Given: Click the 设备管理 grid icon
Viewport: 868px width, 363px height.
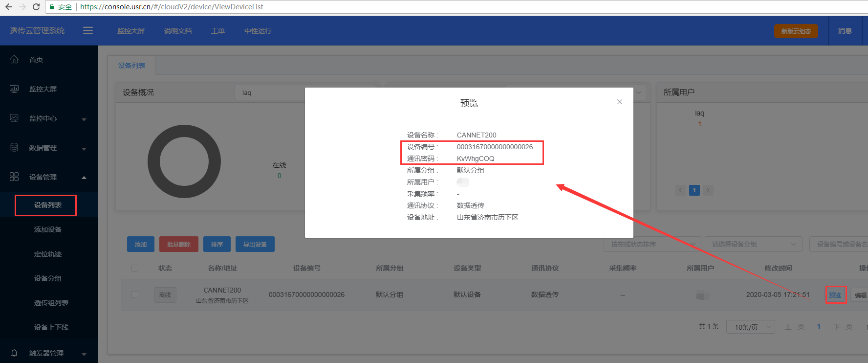Looking at the screenshot, I should [x=14, y=177].
